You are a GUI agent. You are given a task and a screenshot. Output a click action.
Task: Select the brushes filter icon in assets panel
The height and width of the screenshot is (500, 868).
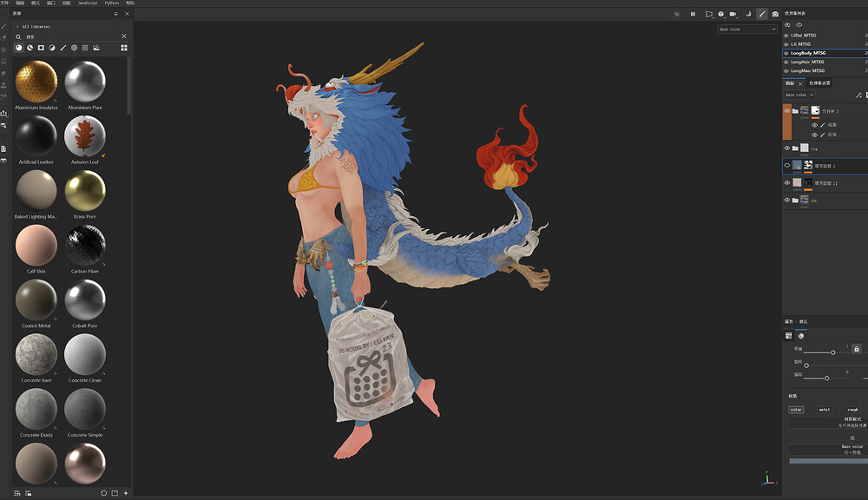[63, 48]
